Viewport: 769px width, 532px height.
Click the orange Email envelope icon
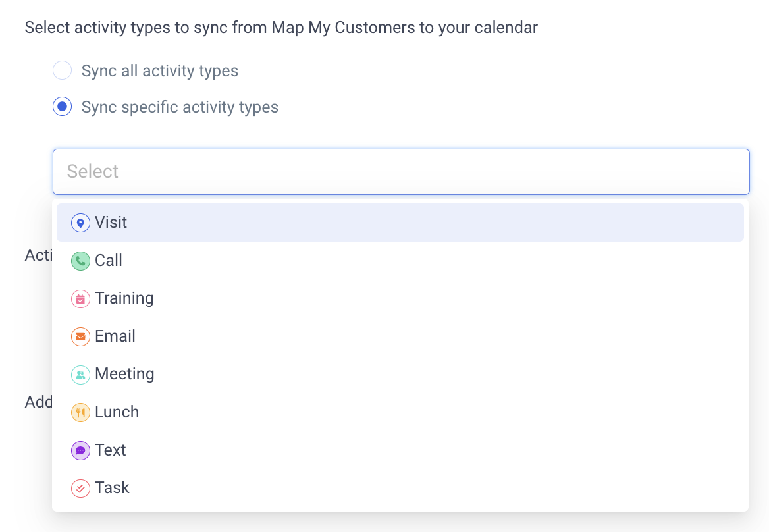tap(80, 336)
